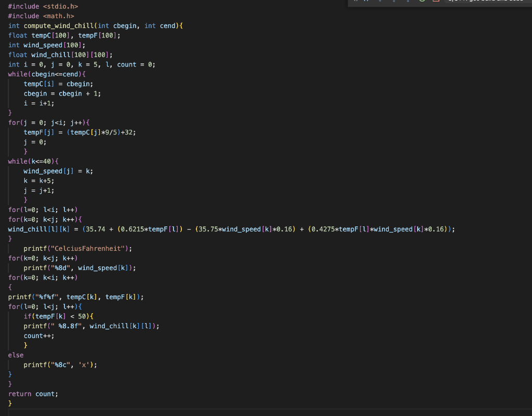Click the red Stop debugging icon
Image resolution: width=532 pixels, height=416 pixels.
[x=435, y=3]
